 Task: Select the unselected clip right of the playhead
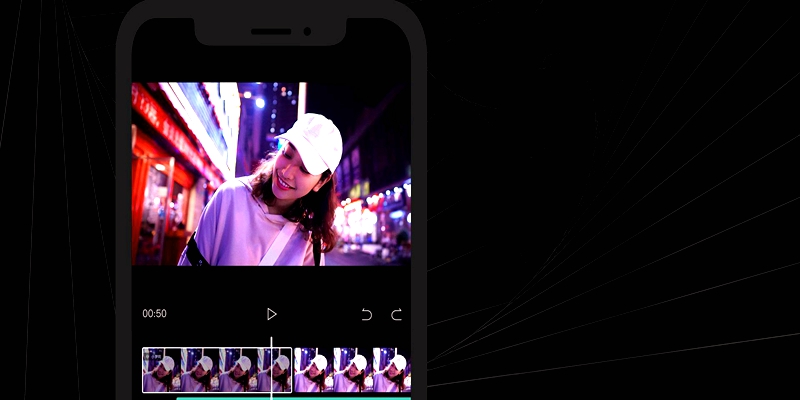tap(350, 370)
